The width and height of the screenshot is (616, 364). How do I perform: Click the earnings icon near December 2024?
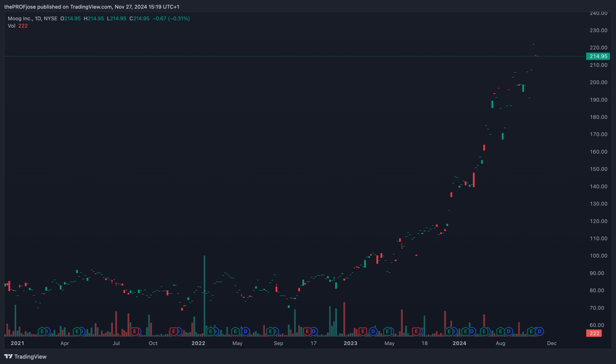coord(532,331)
